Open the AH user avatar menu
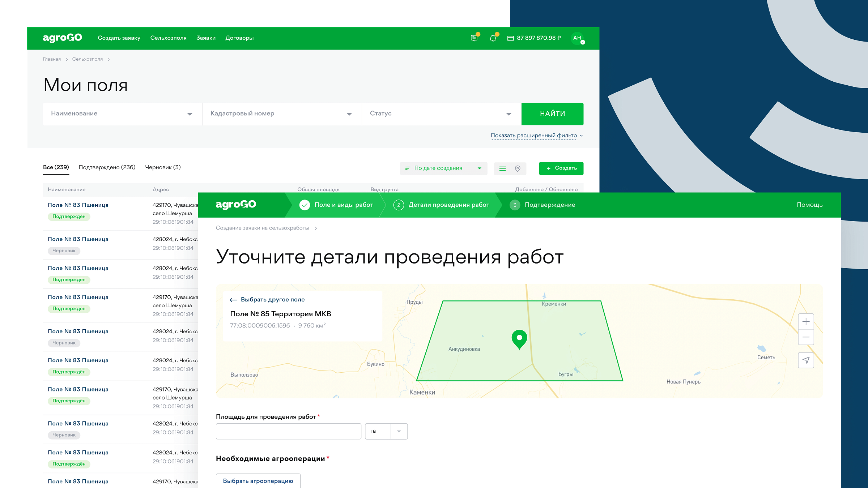The width and height of the screenshot is (868, 488). click(x=578, y=38)
